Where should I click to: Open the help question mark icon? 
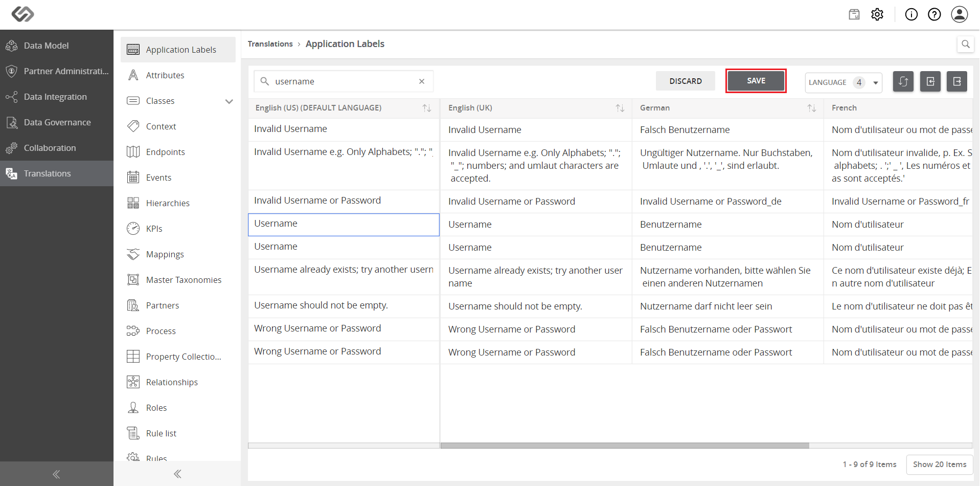pos(935,14)
